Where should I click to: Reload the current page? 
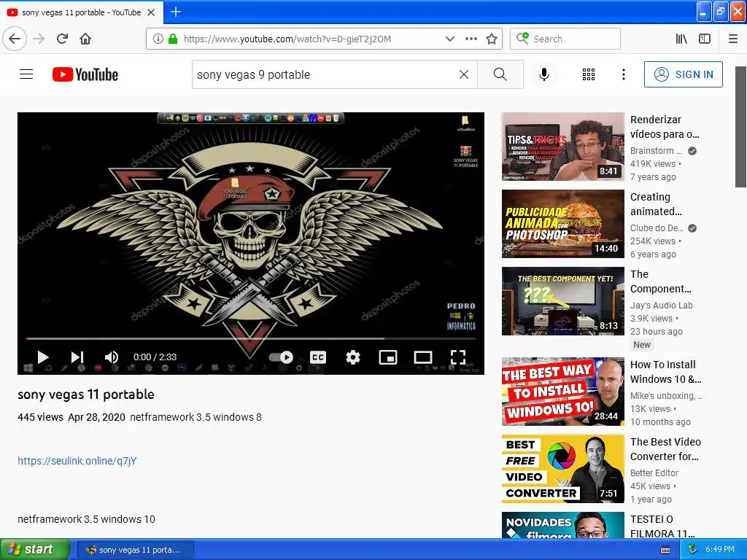[62, 39]
